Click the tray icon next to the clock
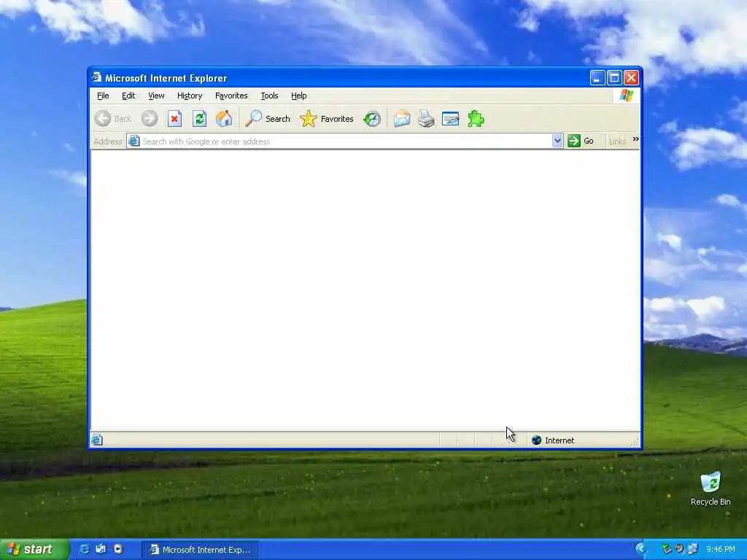Image resolution: width=747 pixels, height=560 pixels. click(x=692, y=550)
